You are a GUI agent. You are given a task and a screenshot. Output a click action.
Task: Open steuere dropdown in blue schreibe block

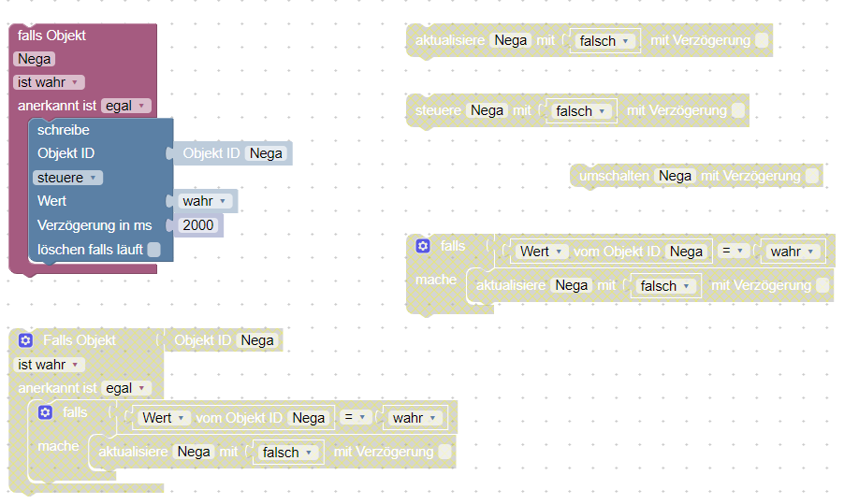tap(67, 178)
